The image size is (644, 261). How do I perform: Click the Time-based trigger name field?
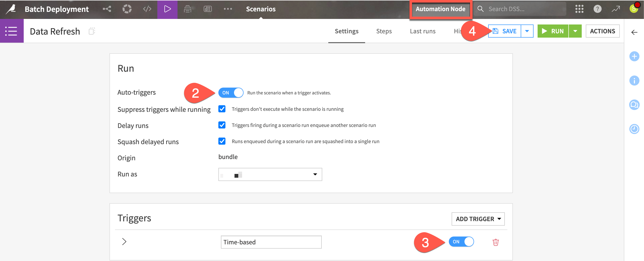click(271, 242)
